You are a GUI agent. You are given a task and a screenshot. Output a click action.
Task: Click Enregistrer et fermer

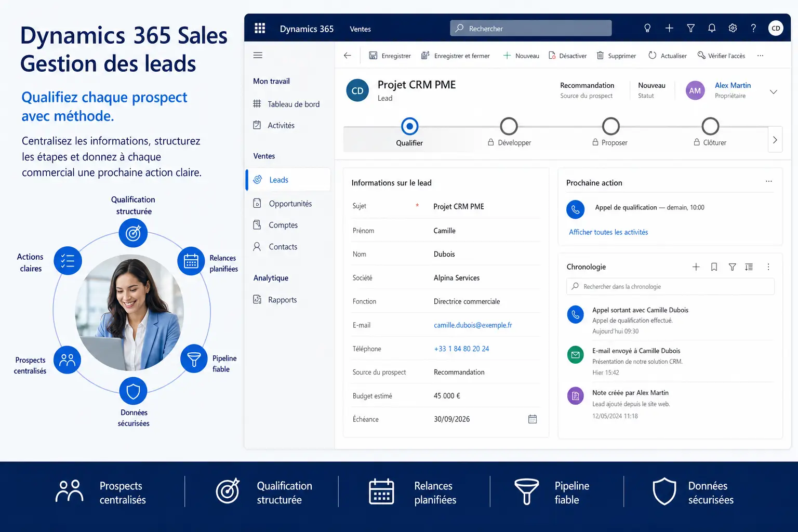point(455,56)
